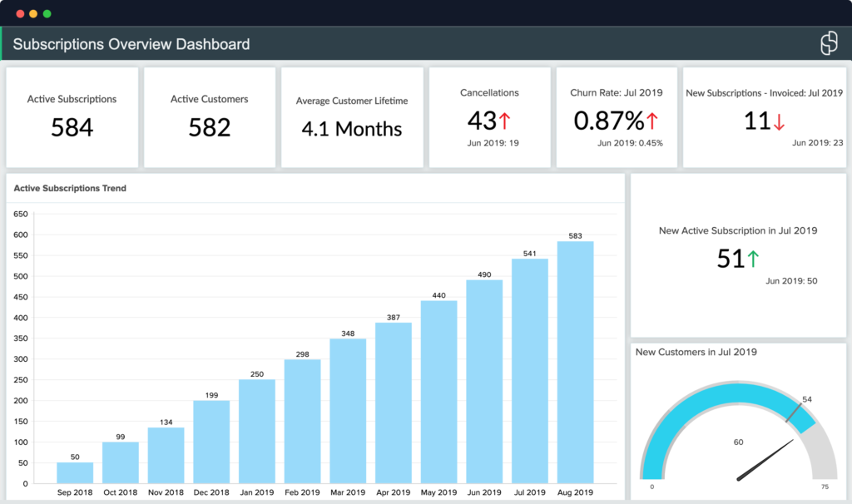This screenshot has height=504, width=852.
Task: Click the New Subscriptions Invoiced value 11
Action: pos(757,121)
